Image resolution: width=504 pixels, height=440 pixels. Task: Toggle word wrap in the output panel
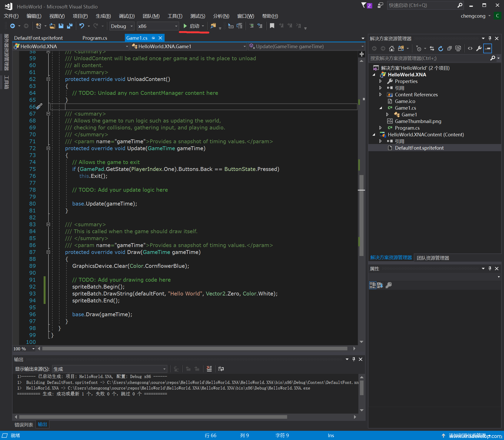point(221,369)
